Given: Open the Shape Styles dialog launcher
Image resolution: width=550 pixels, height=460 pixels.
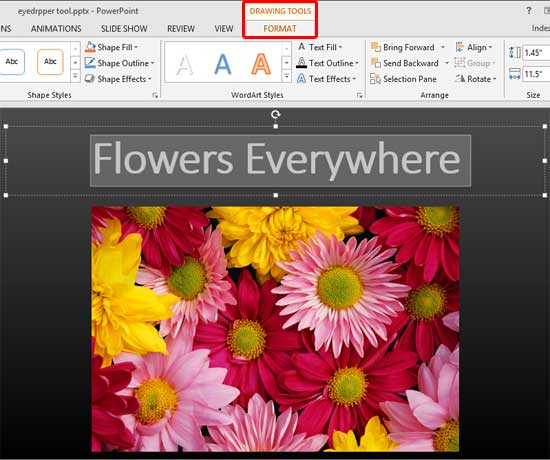Looking at the screenshot, I should (x=155, y=95).
